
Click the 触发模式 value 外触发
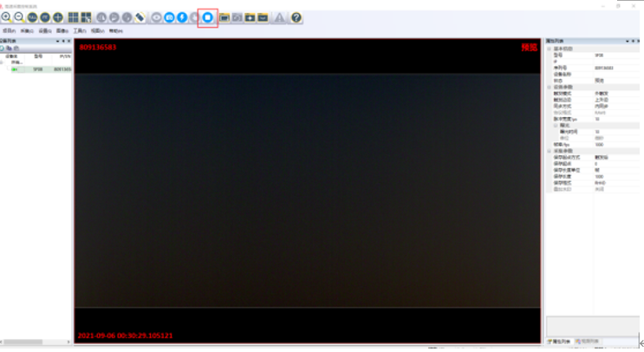point(602,94)
